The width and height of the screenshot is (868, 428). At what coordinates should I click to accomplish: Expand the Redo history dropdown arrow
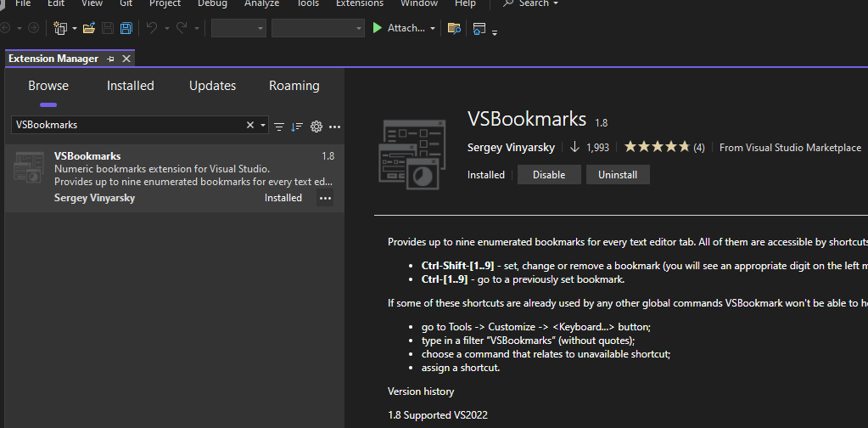point(196,28)
